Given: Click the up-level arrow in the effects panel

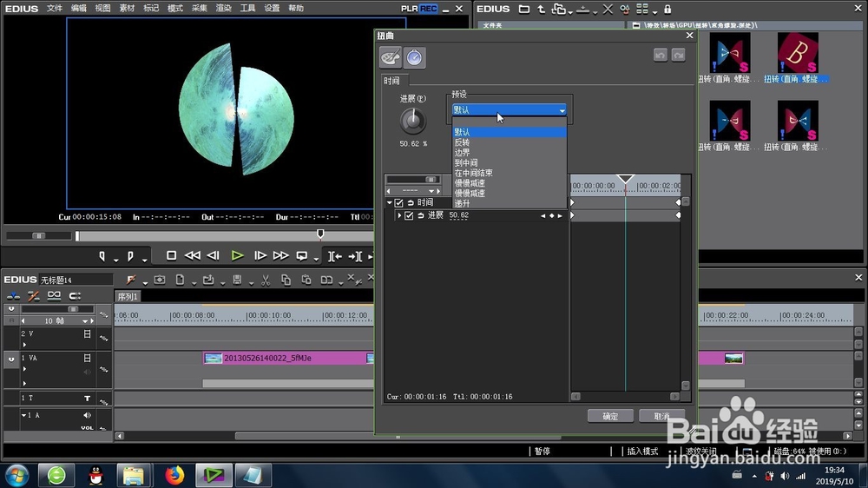Looking at the screenshot, I should pos(541,9).
